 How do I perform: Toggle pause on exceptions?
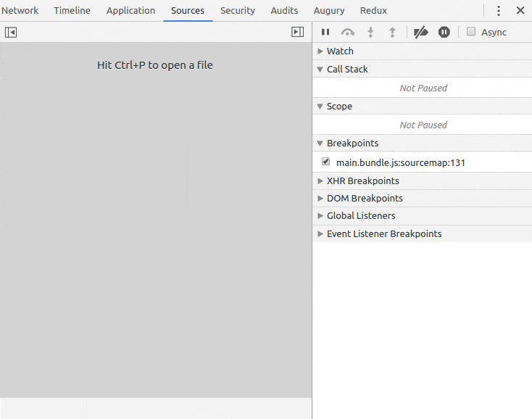(x=444, y=32)
